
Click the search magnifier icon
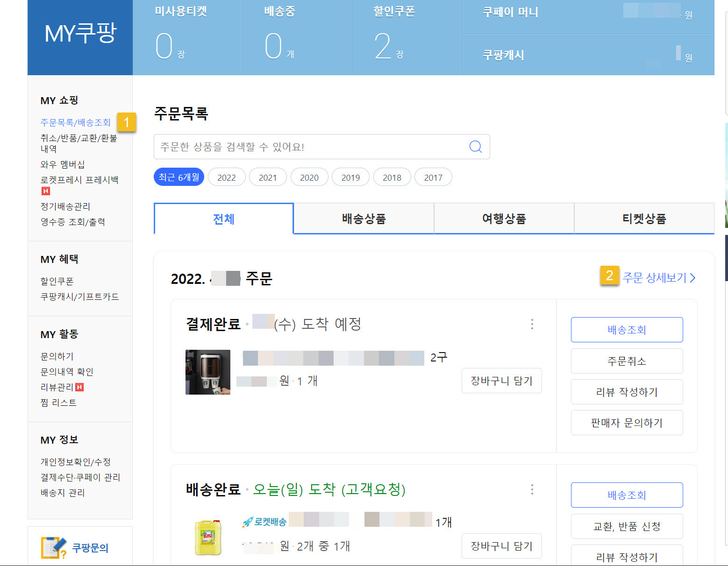point(475,147)
